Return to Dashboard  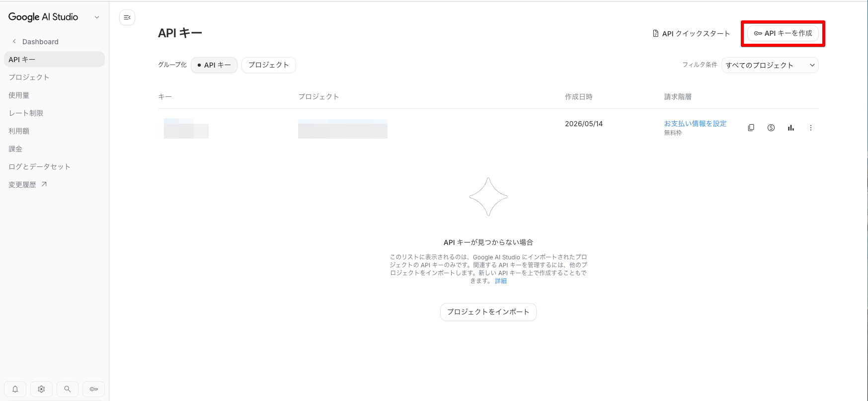[x=40, y=42]
